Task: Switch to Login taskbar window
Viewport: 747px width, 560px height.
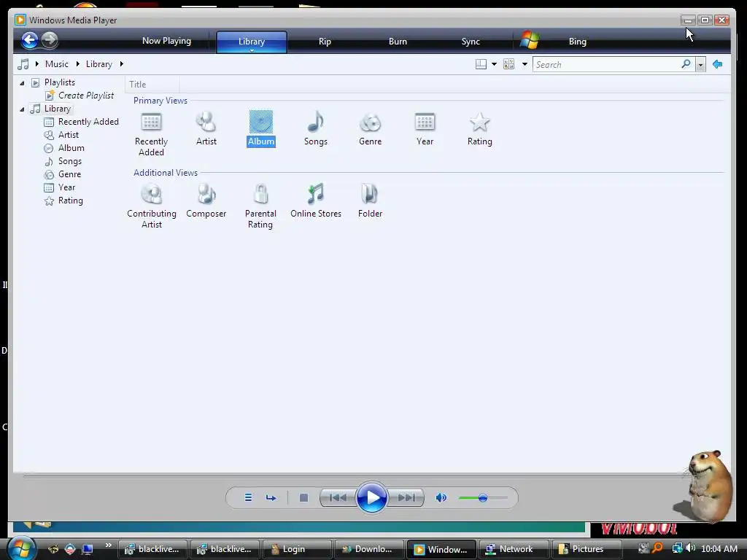Action: tap(297, 549)
